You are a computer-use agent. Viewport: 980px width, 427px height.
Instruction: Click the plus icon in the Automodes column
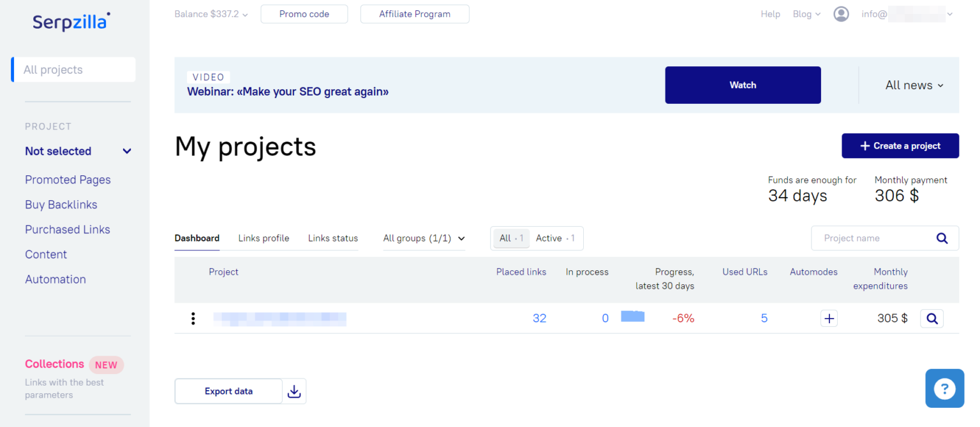click(x=829, y=318)
